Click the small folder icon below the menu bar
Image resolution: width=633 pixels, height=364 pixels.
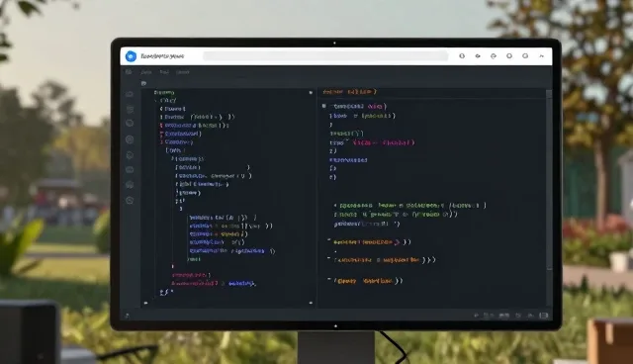coord(143,83)
